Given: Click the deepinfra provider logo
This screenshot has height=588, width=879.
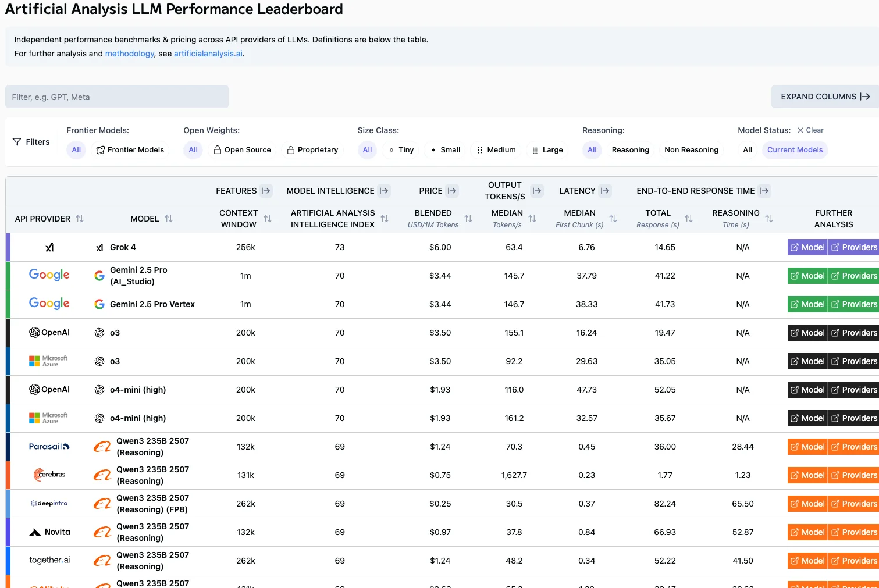Looking at the screenshot, I should pos(49,503).
